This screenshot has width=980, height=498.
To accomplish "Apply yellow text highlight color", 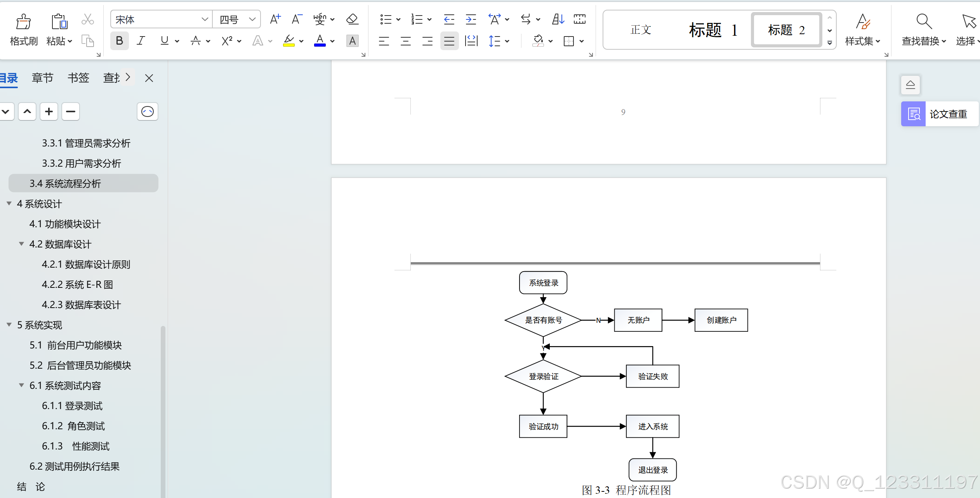I will coord(289,41).
